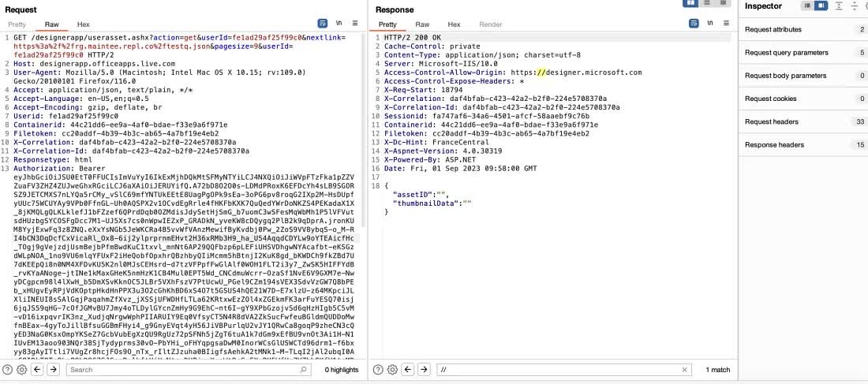Switch Request view to Raw tab
The width and height of the screenshot is (868, 384).
(52, 24)
